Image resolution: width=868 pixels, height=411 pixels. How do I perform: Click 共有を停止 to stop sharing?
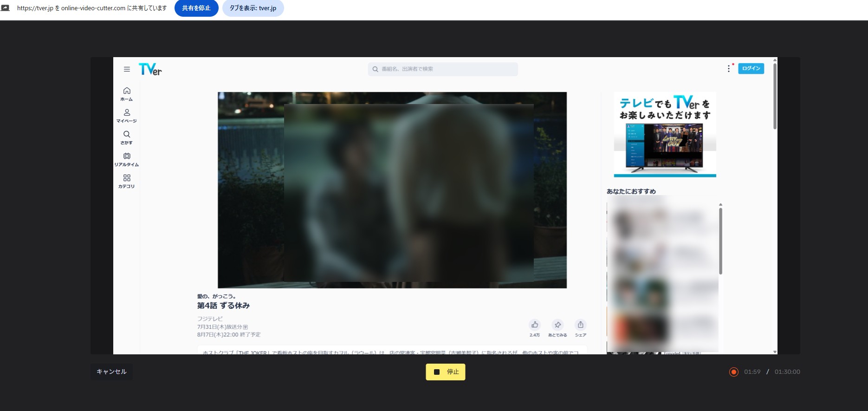point(196,8)
